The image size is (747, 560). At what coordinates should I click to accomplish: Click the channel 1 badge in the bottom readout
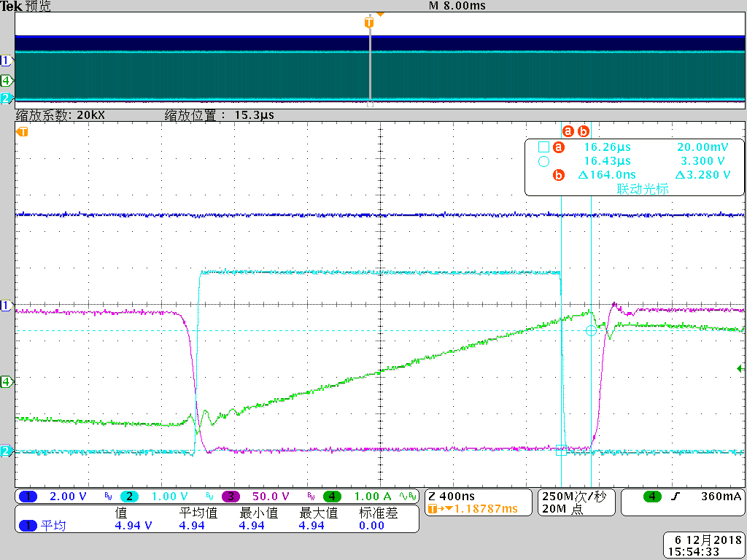coord(28,497)
